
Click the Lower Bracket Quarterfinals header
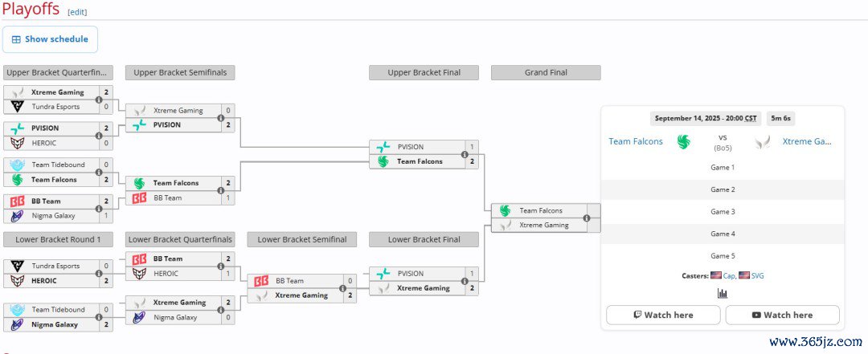point(180,239)
